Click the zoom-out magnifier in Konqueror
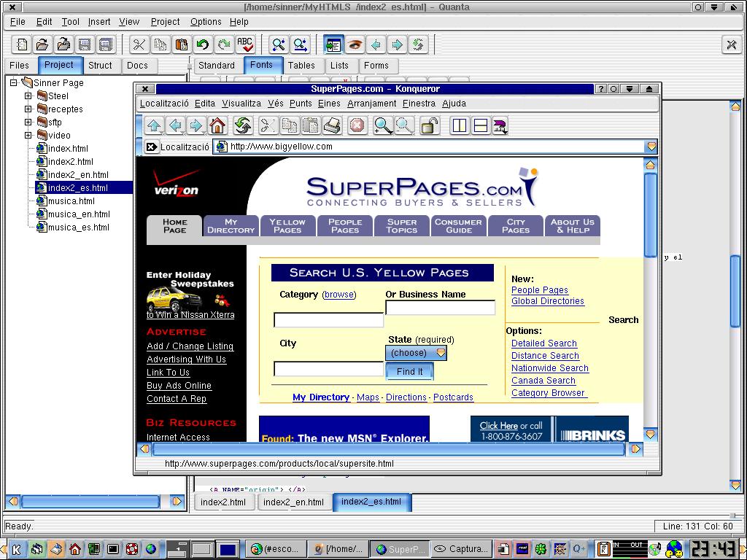The width and height of the screenshot is (747, 560). tap(404, 125)
